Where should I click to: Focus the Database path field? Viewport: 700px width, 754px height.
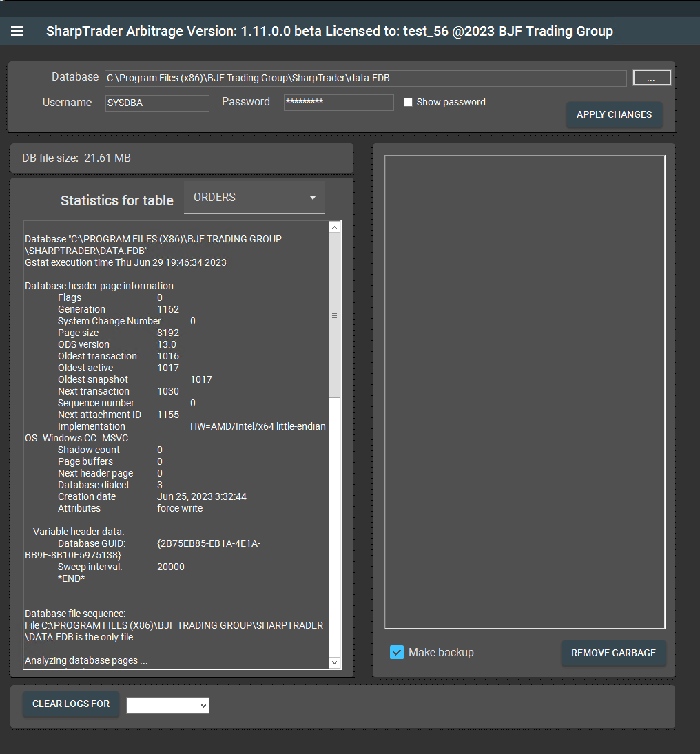coord(365,78)
